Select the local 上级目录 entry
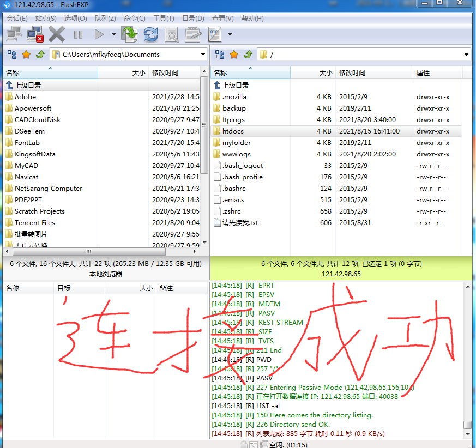The width and height of the screenshot is (476, 448). click(102, 85)
